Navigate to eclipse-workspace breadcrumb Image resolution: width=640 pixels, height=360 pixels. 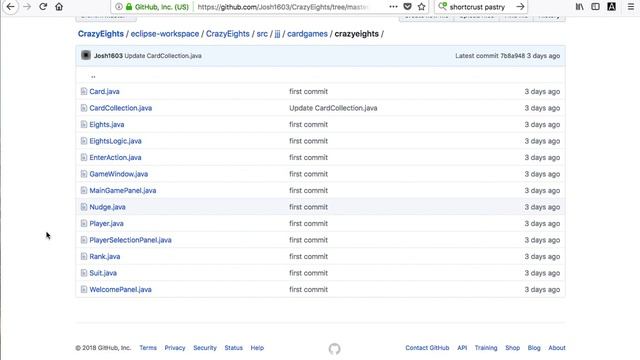(x=165, y=34)
